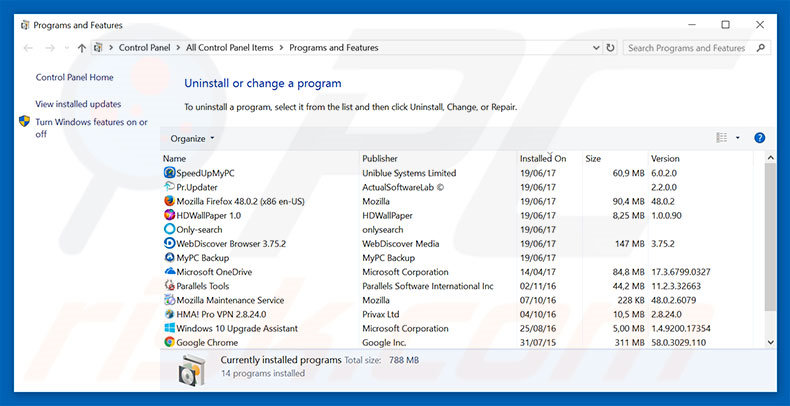Viewport: 790px width, 406px height.
Task: Select the SpeedUpMyPC name text
Action: pyautogui.click(x=206, y=173)
